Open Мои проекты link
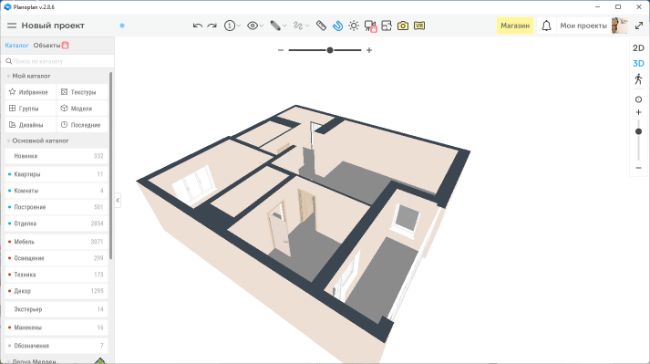Viewport: 650px width, 364px height. [x=583, y=26]
